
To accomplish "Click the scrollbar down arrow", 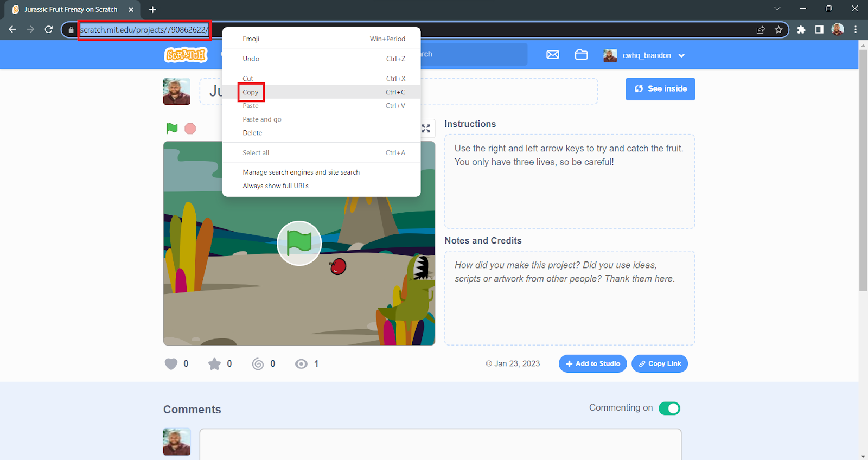I will click(x=863, y=456).
